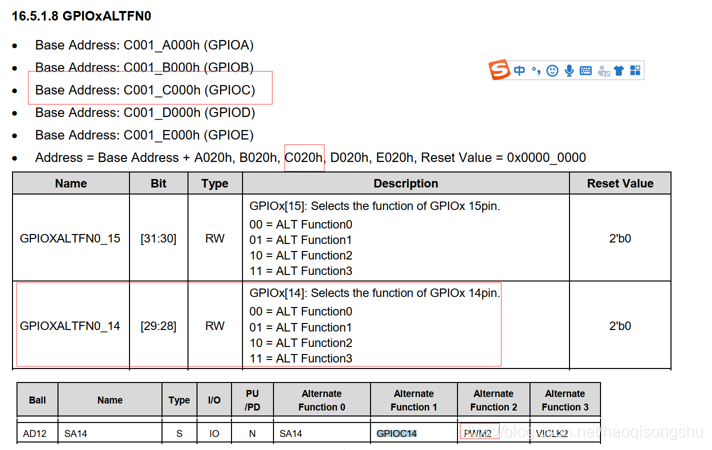Click the heading '16.5.1.8 GPIOxALTFN0'
Viewport: 712px width, 450px height.
tap(81, 16)
